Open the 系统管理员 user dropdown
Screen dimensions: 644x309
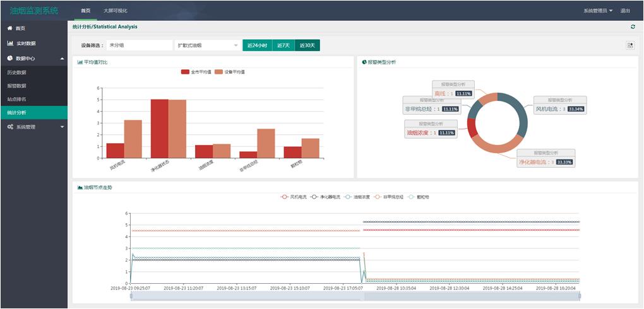point(597,11)
